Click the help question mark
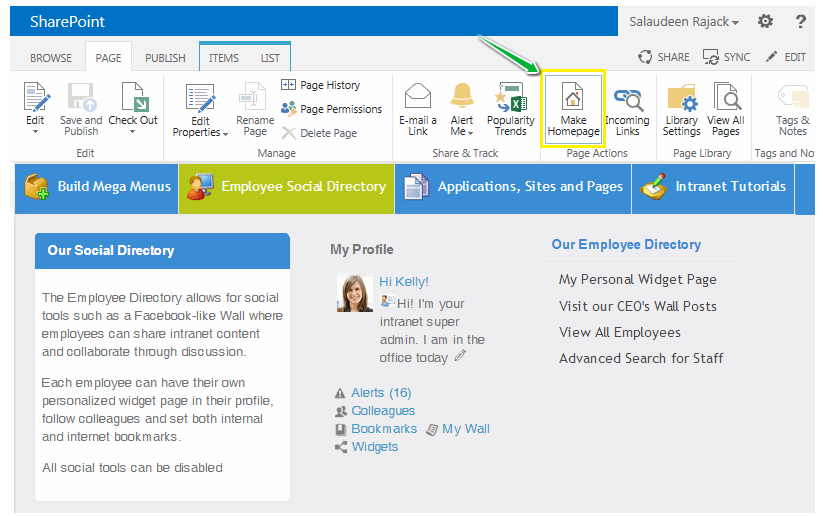Screen dimensions: 823x516 coord(800,22)
